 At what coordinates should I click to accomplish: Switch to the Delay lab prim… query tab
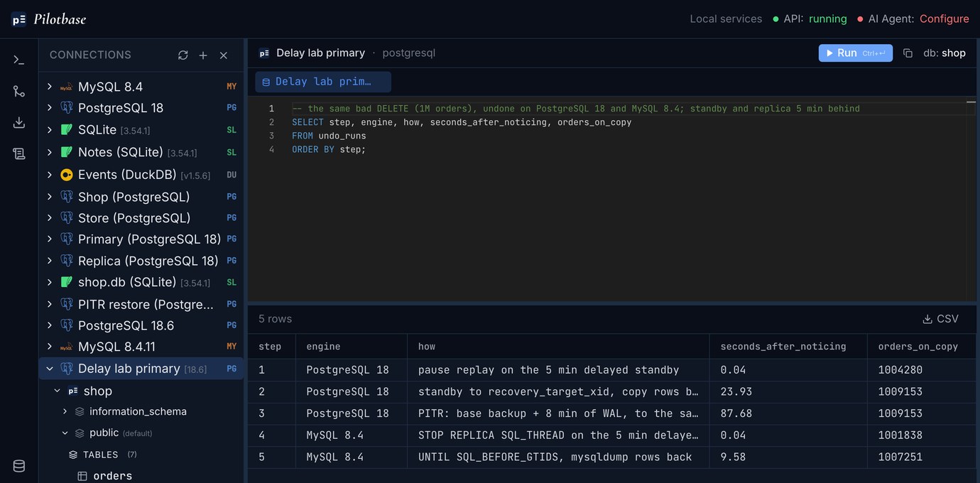[323, 82]
